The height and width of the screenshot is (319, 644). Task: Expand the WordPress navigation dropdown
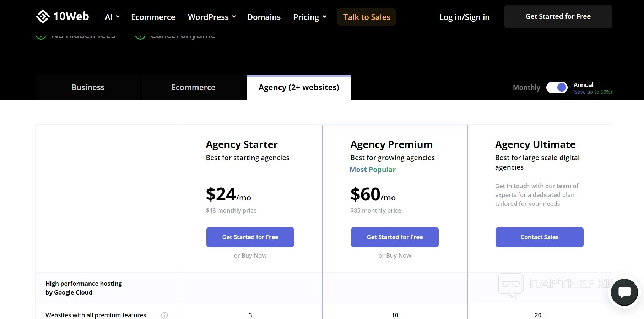212,17
